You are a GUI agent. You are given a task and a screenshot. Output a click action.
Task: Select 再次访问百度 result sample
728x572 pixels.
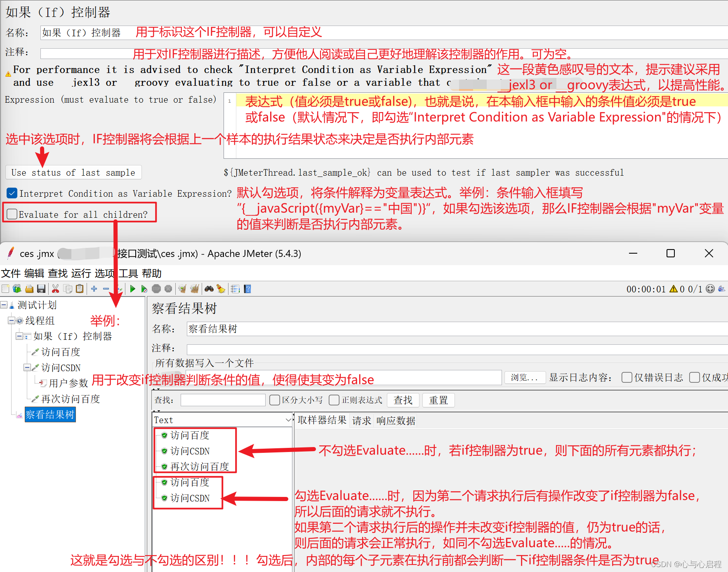point(200,466)
